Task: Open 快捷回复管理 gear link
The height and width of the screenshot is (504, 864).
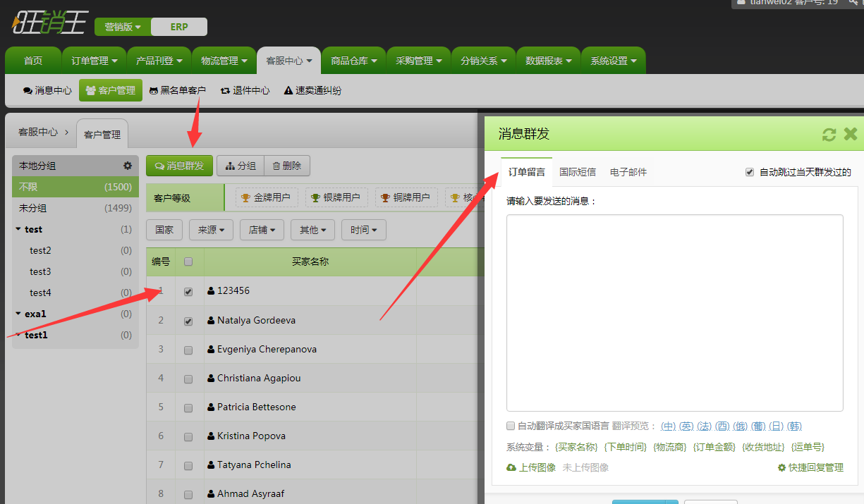Action: (781, 467)
